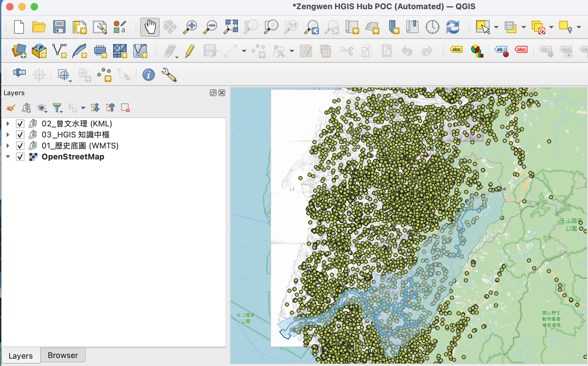Screen dimensions: 588x366
Task: Activate the Zoom In magnifier tool
Action: tap(190, 27)
